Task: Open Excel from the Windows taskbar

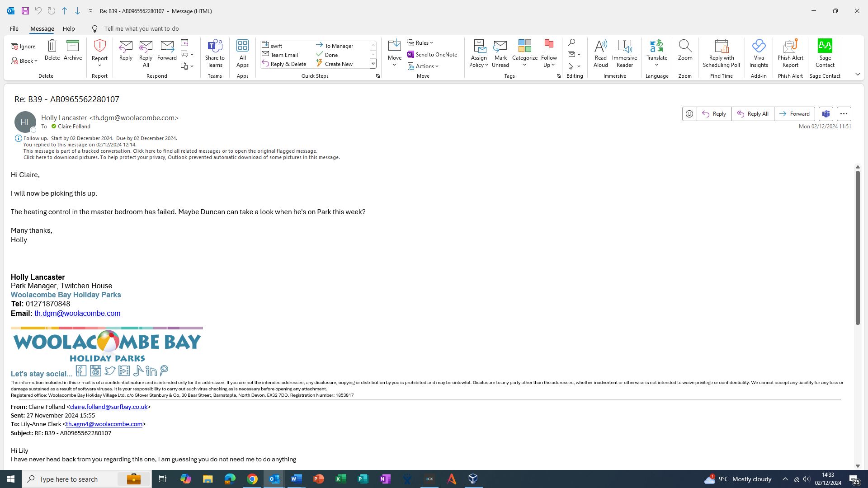Action: [x=340, y=479]
